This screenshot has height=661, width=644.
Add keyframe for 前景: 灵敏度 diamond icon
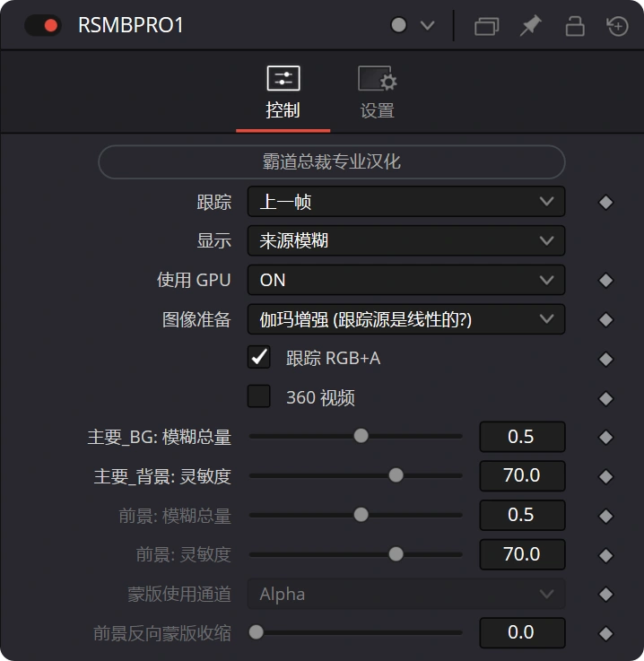(x=605, y=555)
